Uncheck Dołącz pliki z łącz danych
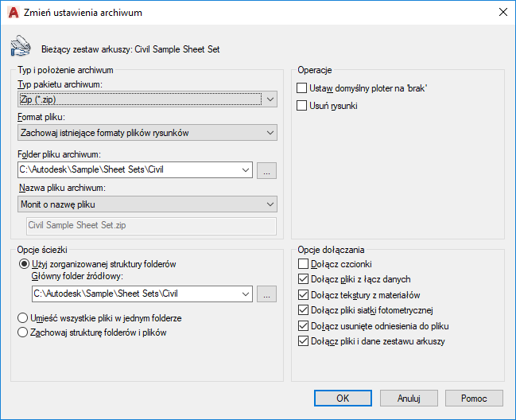Image resolution: width=516 pixels, height=420 pixels. [301, 279]
